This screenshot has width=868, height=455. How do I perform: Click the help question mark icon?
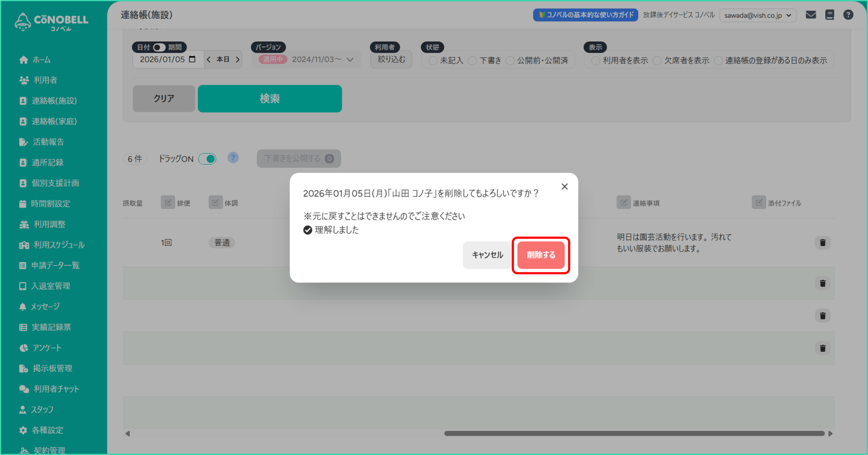point(848,15)
